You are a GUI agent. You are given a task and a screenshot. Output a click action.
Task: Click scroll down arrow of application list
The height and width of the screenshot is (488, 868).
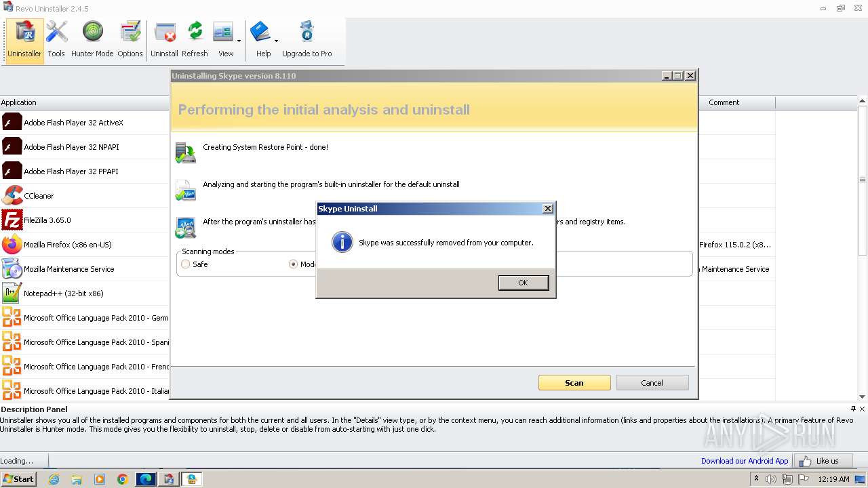tap(863, 396)
